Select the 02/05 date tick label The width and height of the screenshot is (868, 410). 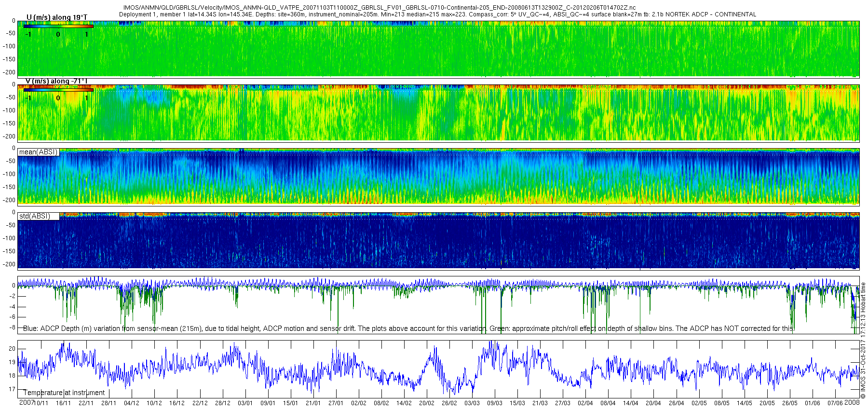tap(699, 403)
